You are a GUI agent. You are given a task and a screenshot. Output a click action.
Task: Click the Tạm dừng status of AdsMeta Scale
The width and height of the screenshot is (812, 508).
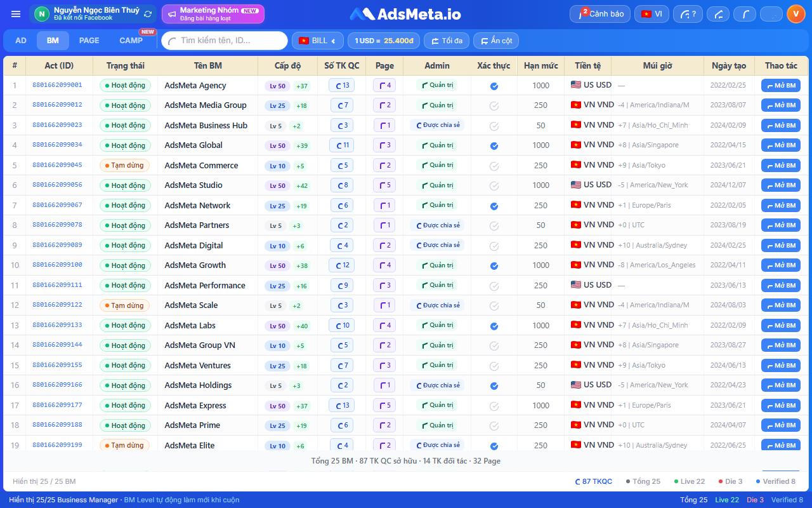pos(124,305)
